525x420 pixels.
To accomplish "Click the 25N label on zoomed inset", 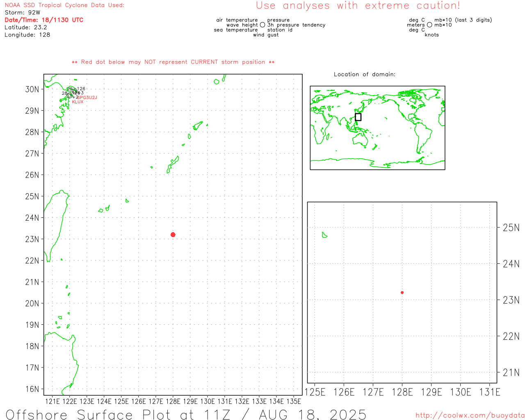I will [511, 228].
